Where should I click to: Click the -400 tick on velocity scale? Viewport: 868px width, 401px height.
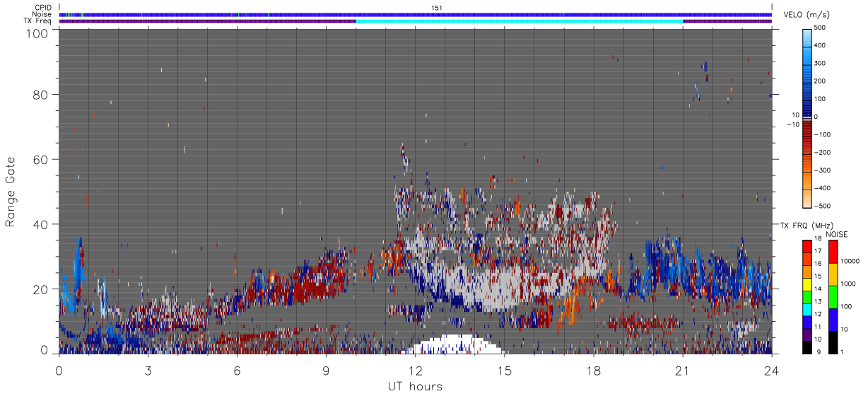[x=822, y=188]
